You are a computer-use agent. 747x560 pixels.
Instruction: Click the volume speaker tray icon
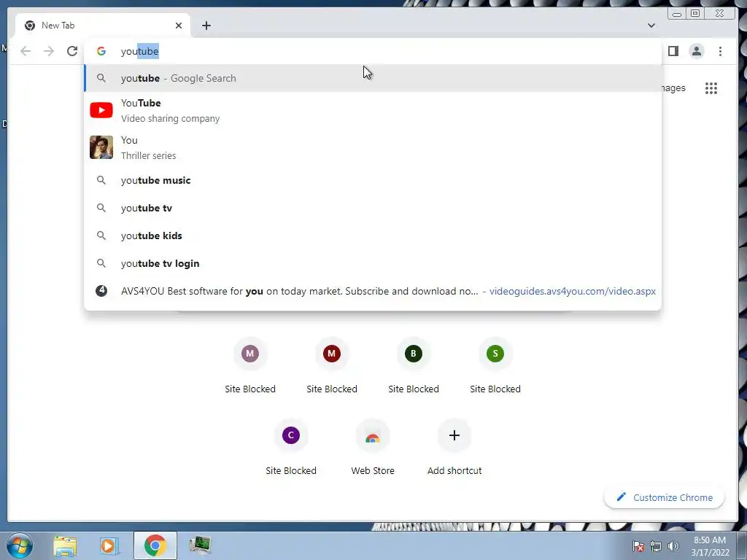[673, 546]
